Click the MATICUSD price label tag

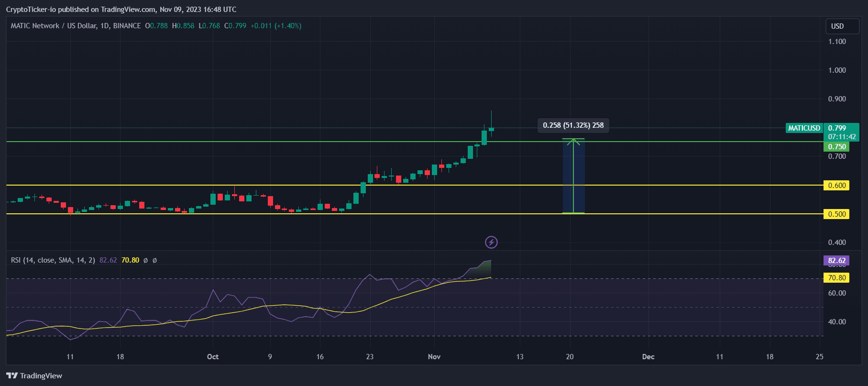pos(804,128)
